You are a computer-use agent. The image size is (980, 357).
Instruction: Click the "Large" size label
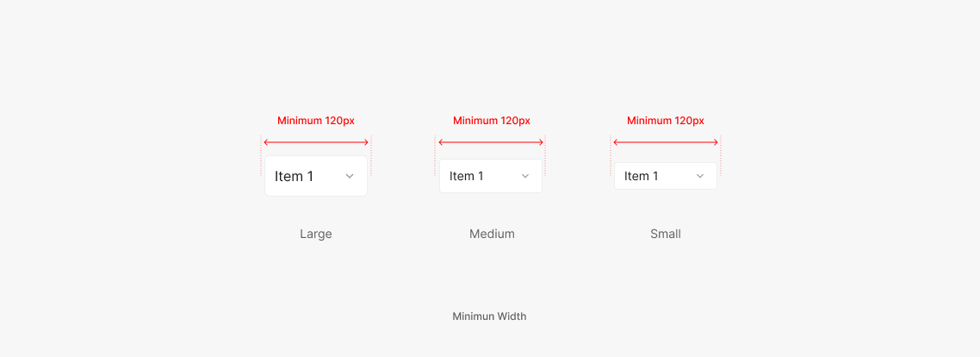316,234
